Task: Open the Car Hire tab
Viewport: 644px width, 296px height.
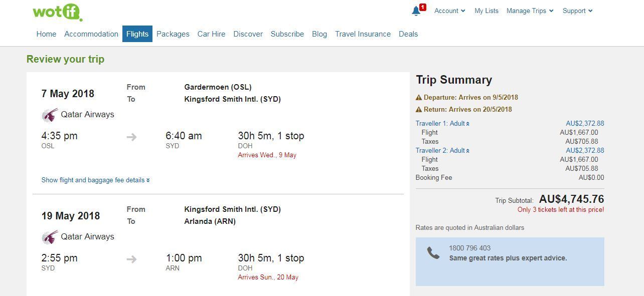Action: 211,34
